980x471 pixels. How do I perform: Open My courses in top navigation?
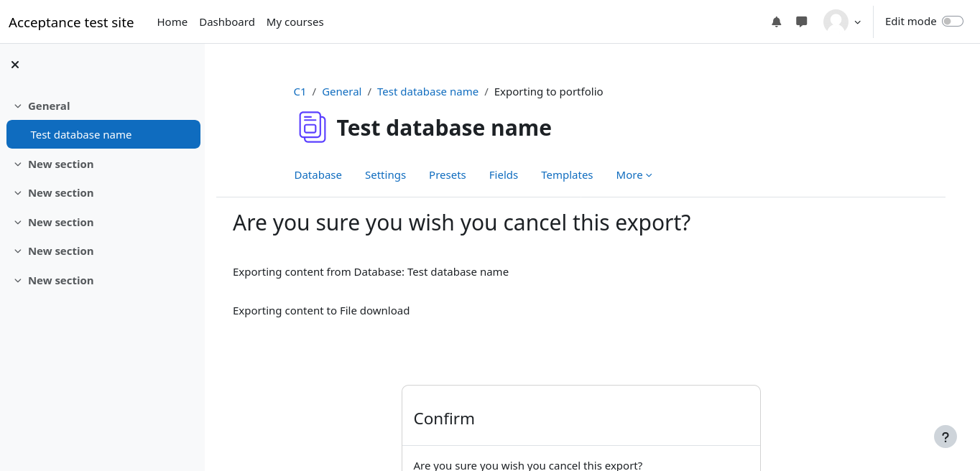pos(295,22)
